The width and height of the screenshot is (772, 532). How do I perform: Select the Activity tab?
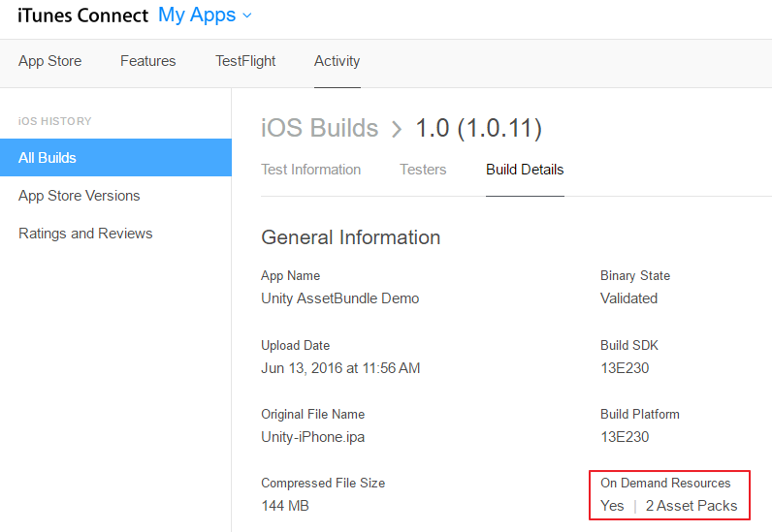(337, 61)
